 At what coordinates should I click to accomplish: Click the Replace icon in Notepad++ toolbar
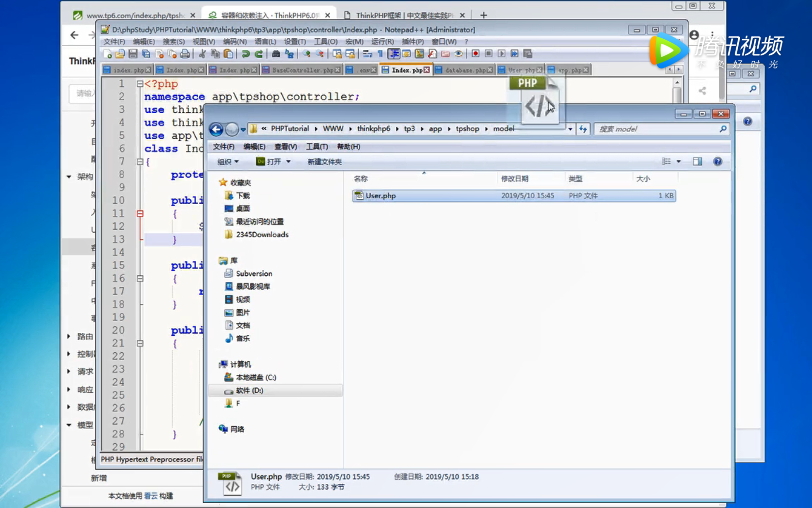(290, 54)
